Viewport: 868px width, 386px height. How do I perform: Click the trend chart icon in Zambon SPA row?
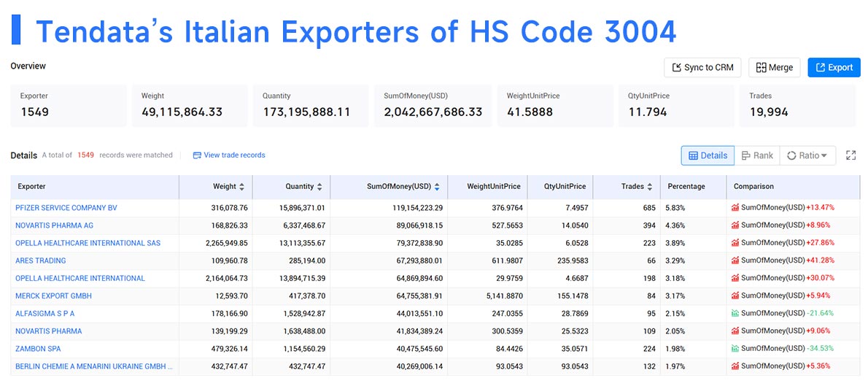[735, 349]
